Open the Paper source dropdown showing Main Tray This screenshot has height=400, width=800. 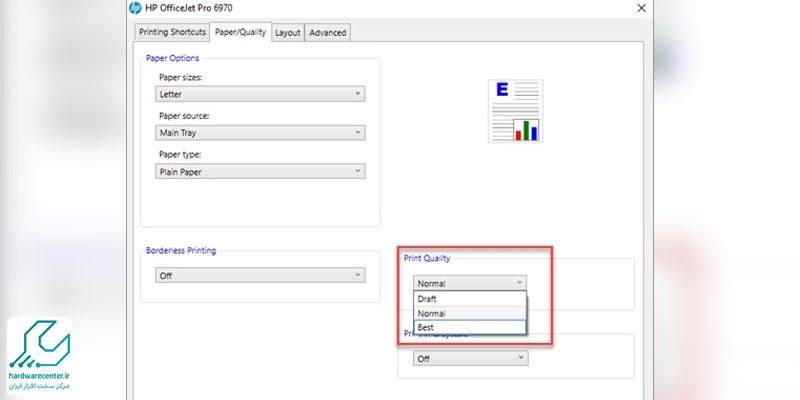[260, 133]
